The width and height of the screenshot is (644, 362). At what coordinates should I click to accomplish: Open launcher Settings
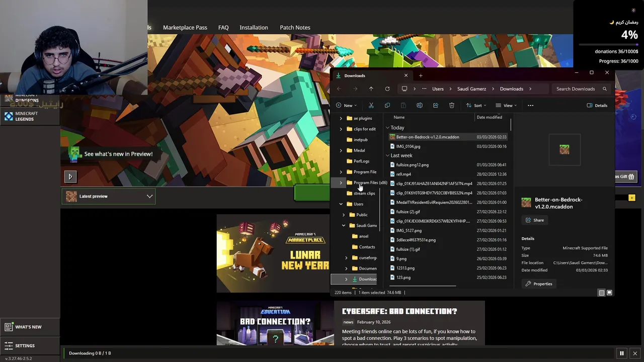29,346
